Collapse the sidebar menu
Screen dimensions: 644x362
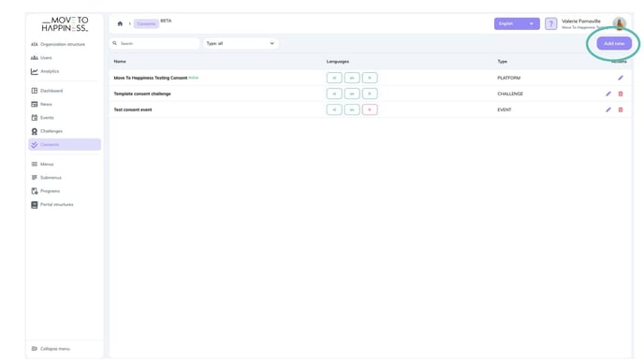51,349
